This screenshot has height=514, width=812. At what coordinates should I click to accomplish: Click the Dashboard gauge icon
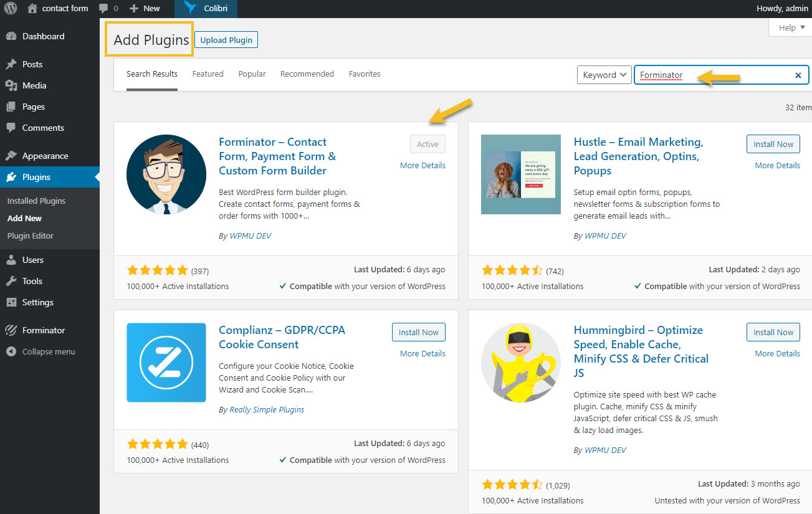click(11, 36)
